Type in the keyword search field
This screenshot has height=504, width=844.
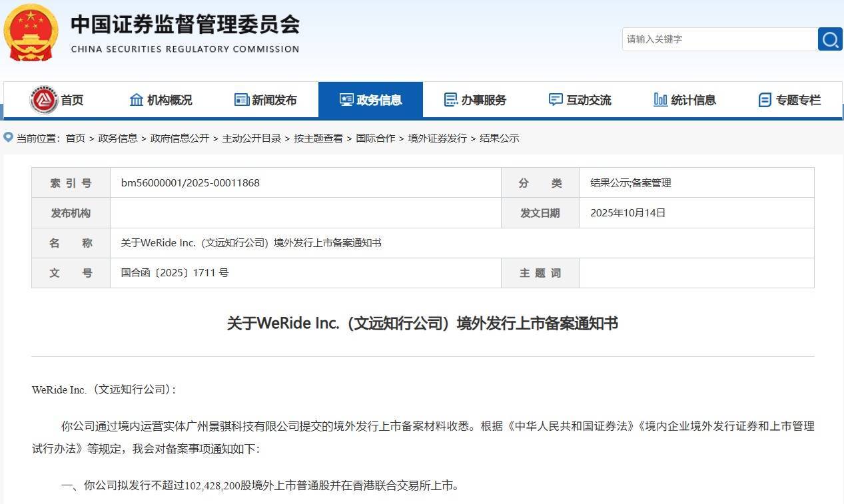pos(719,39)
